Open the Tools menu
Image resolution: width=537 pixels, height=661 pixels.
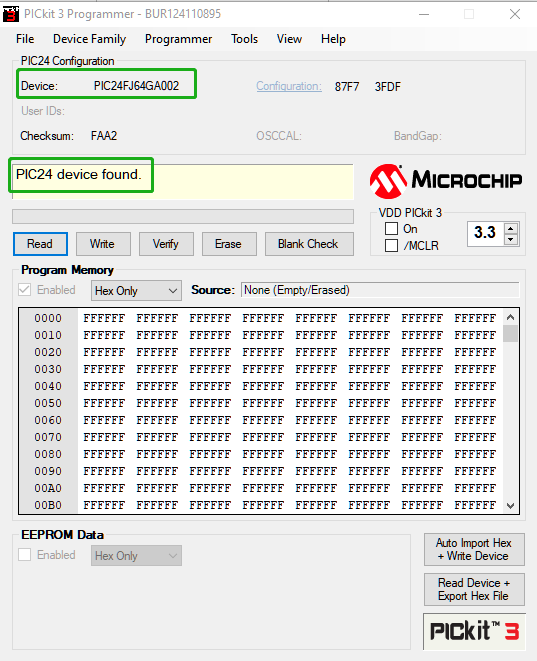(244, 39)
